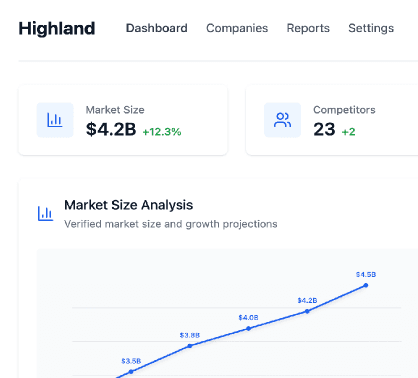This screenshot has height=378, width=418.
Task: Click the Market Size Analysis chart icon
Action: (45, 213)
